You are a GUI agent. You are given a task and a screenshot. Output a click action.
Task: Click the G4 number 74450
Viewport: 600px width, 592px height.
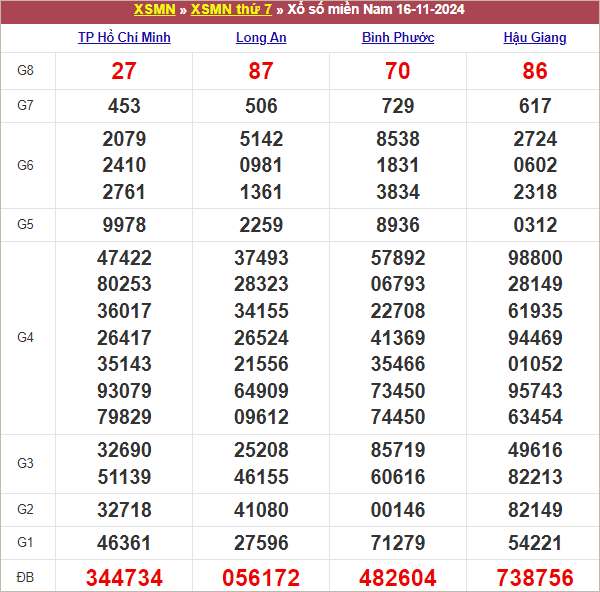(398, 417)
